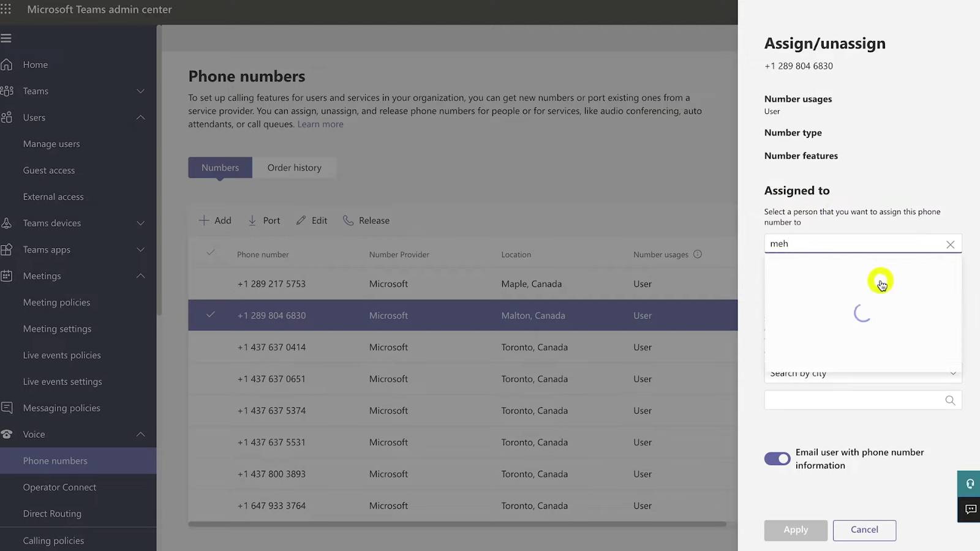
Task: Open Meeting policies in sidebar
Action: pyautogui.click(x=56, y=302)
